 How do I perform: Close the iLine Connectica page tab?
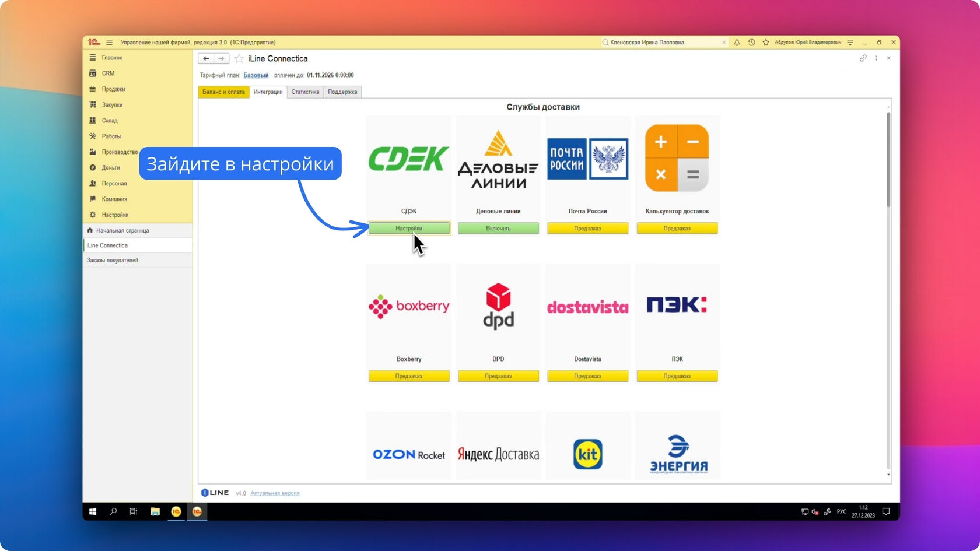click(889, 58)
